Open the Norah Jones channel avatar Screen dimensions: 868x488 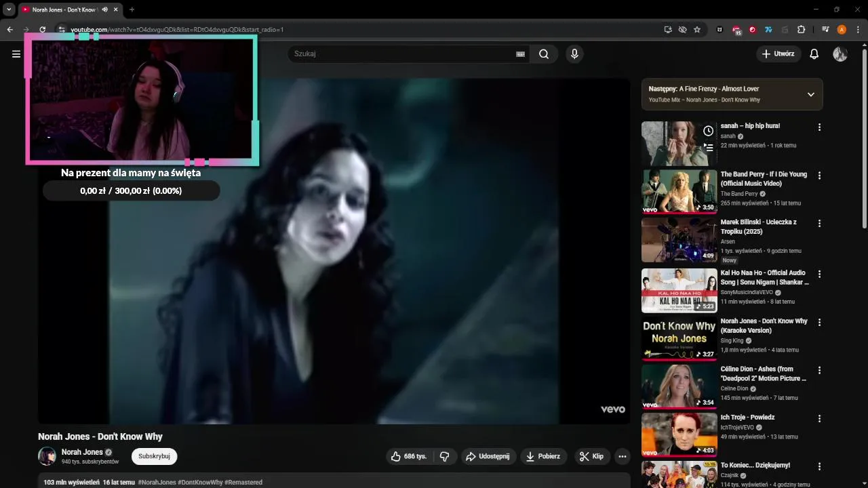(x=47, y=456)
